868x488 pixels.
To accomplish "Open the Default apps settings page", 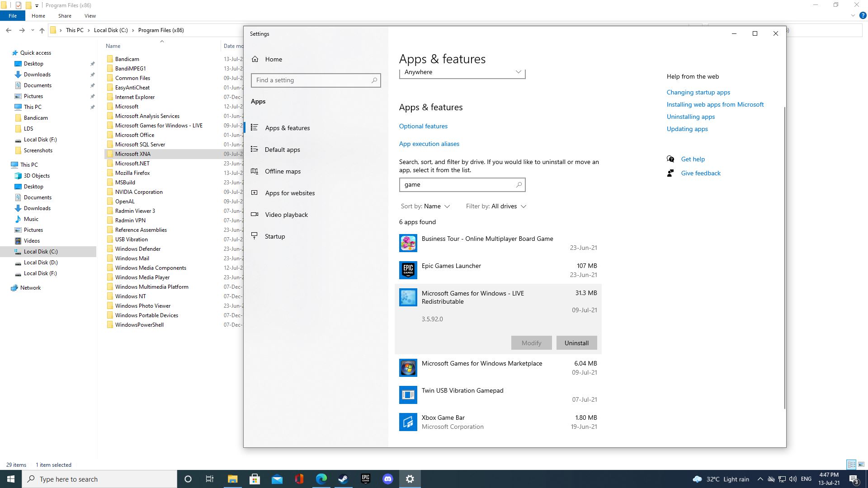I will [282, 150].
